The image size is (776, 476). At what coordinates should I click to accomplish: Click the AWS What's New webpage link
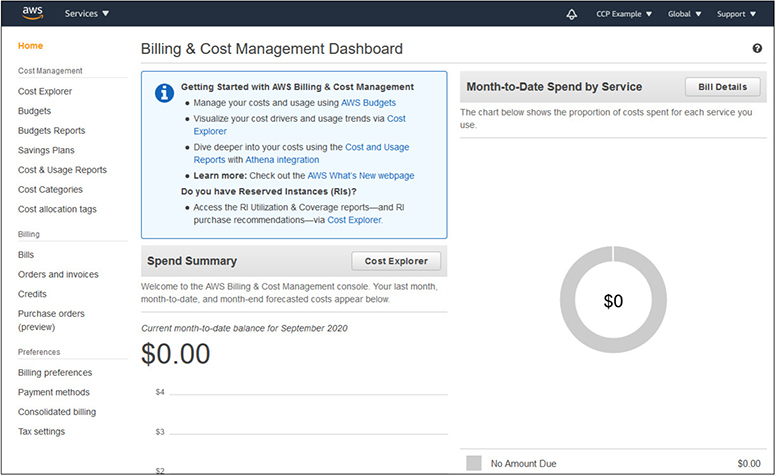coord(360,176)
